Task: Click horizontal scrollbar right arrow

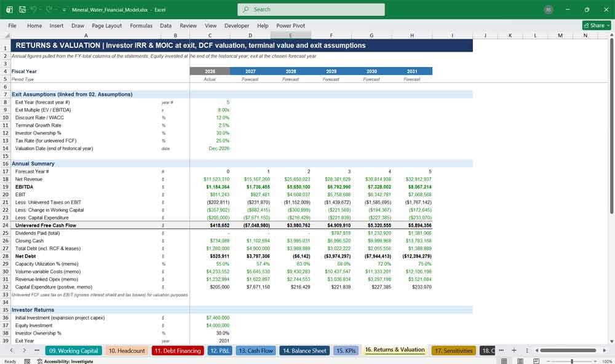Action: 605,350
